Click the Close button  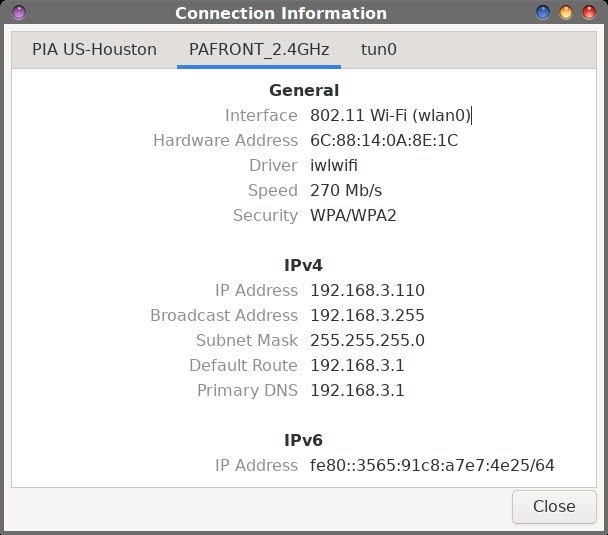coord(554,507)
